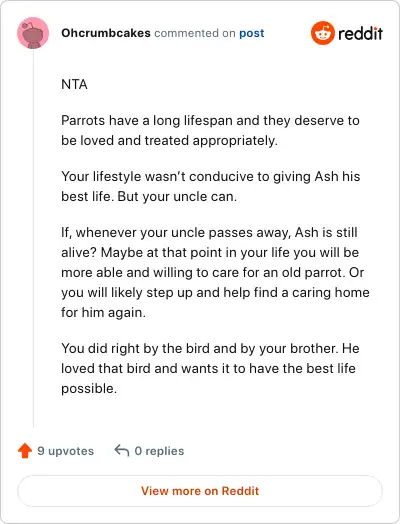Click the vertical thread line below avatar
This screenshot has height=524, width=400.
(33, 238)
